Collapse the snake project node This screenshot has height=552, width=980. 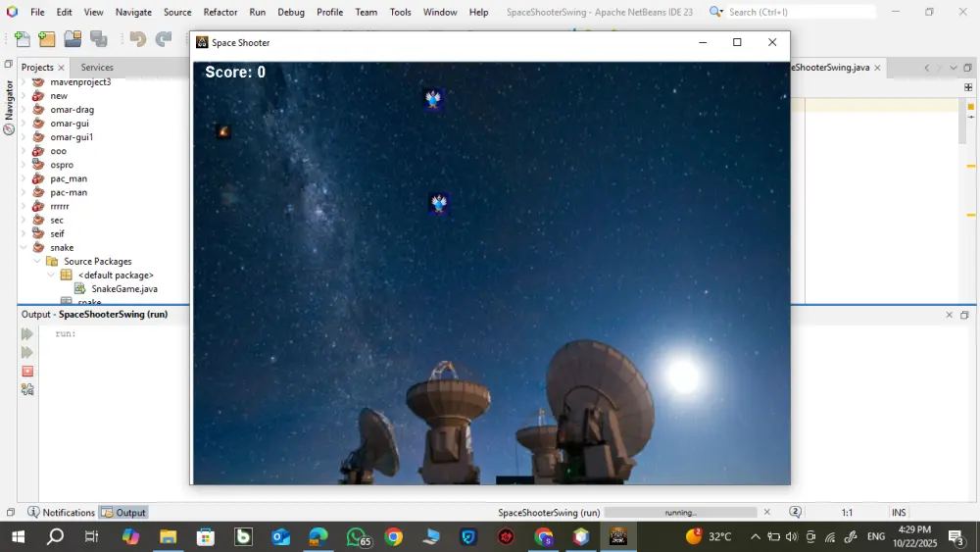(24, 247)
